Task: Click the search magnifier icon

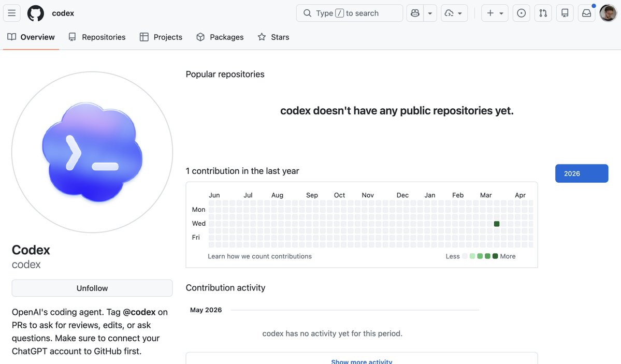Action: point(307,13)
